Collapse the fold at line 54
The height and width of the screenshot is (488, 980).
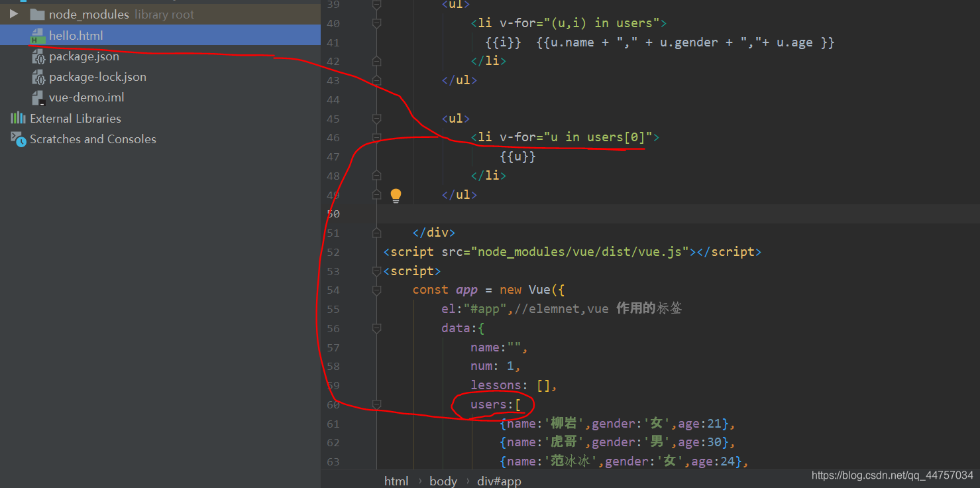tap(376, 290)
